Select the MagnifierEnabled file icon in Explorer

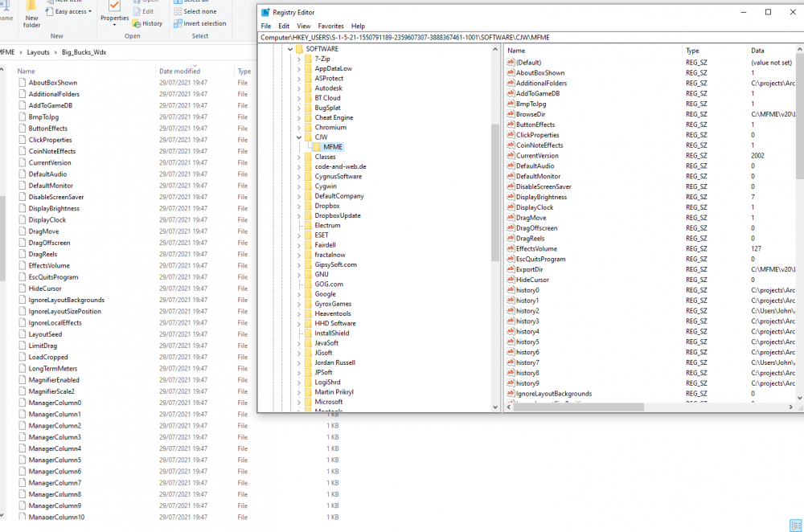click(x=22, y=380)
